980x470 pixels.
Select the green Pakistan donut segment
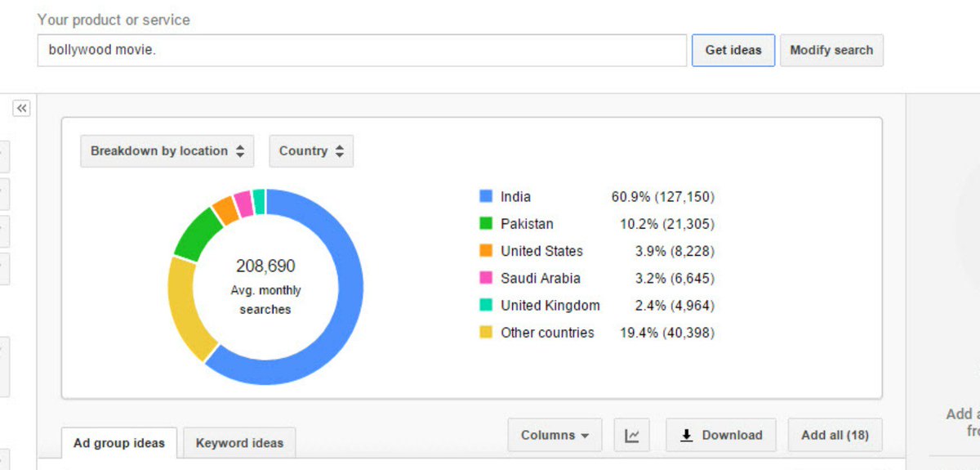point(197,232)
